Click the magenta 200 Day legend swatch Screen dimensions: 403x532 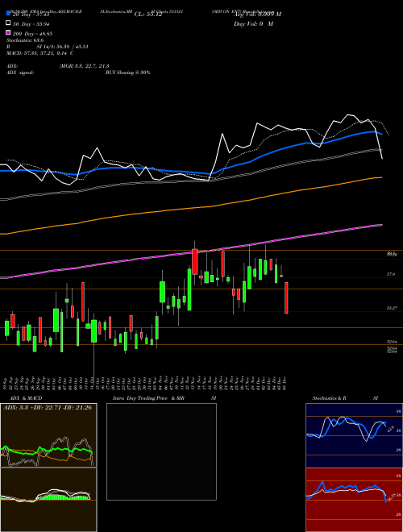coord(8,32)
